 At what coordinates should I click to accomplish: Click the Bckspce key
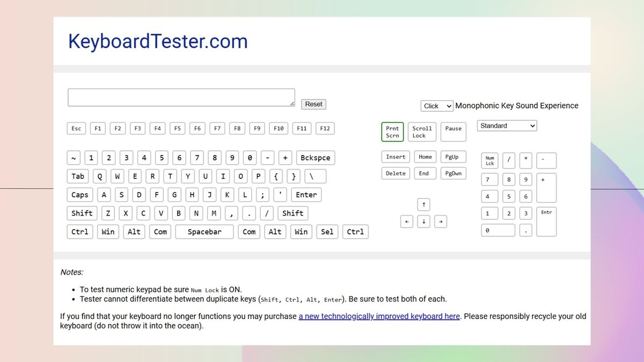[x=316, y=158]
